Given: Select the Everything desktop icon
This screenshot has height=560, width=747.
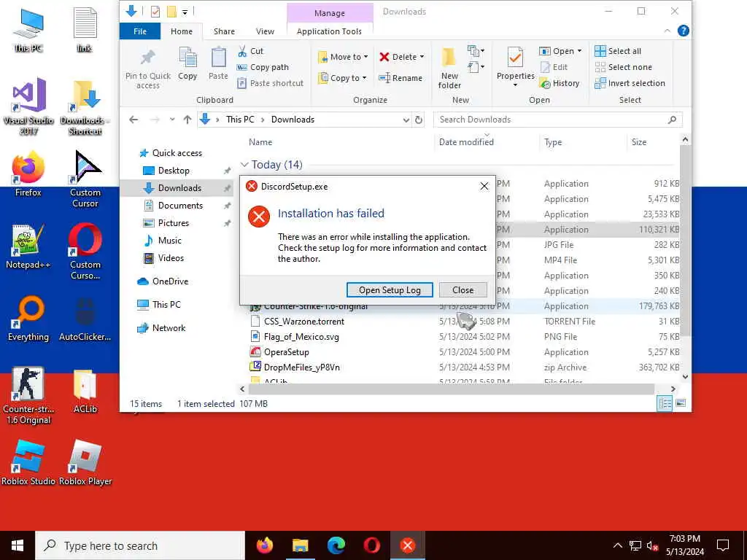Looking at the screenshot, I should pos(28,319).
